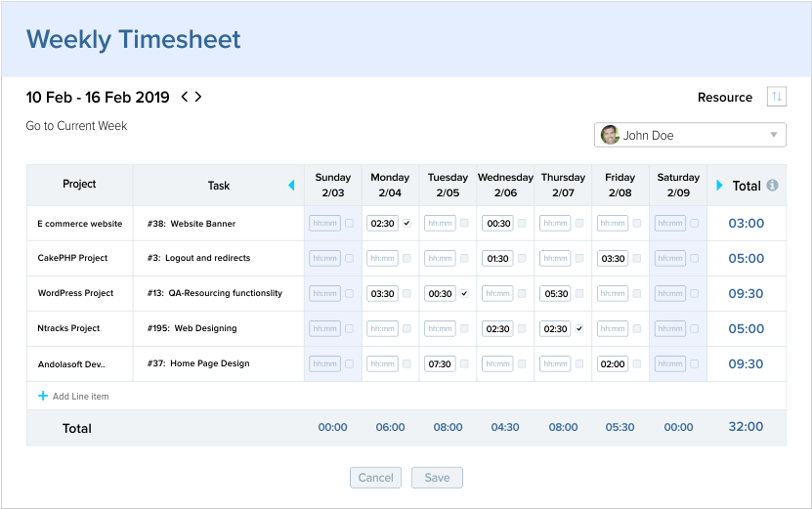Click the blue right arrow beside Total header
The image size is (812, 509).
(x=719, y=185)
